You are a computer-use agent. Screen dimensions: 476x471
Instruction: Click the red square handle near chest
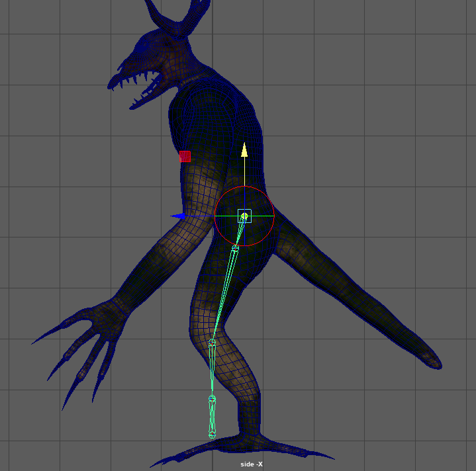185,156
